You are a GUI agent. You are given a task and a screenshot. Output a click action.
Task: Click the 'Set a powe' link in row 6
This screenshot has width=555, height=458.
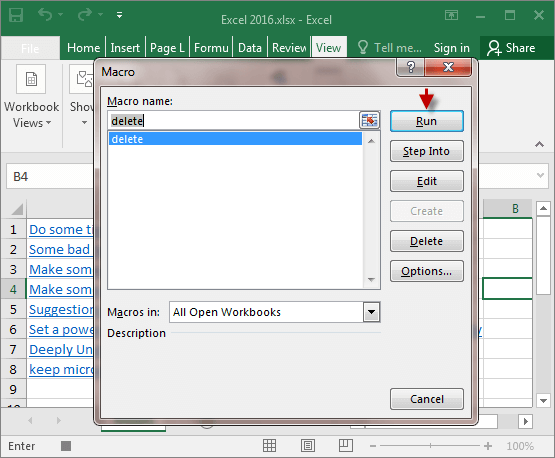(61, 330)
